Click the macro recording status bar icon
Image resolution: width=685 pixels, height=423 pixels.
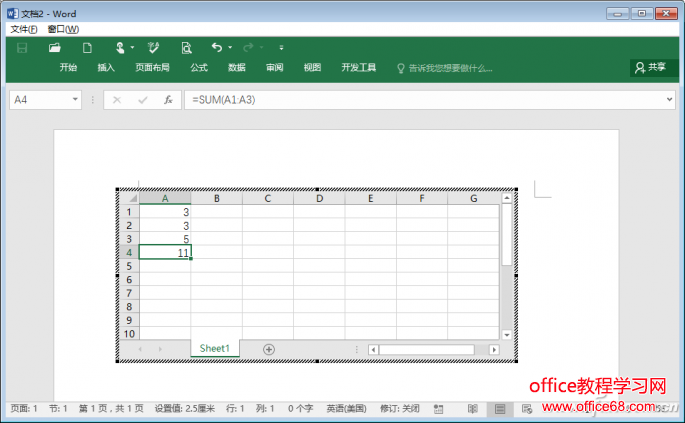point(438,409)
